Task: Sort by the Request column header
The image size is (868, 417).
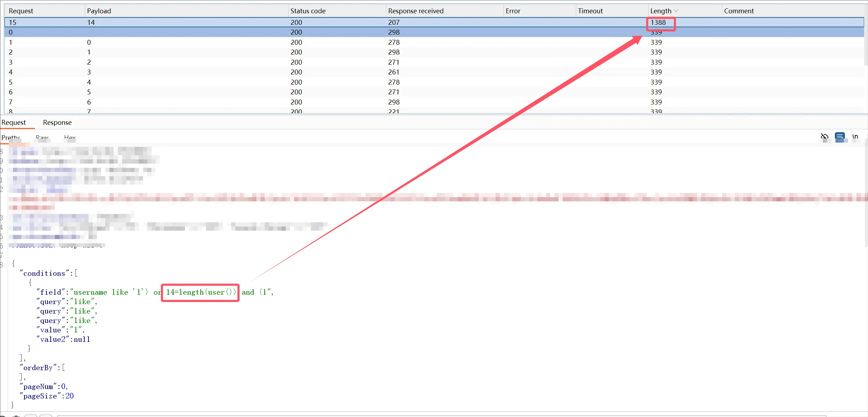Action: point(21,11)
